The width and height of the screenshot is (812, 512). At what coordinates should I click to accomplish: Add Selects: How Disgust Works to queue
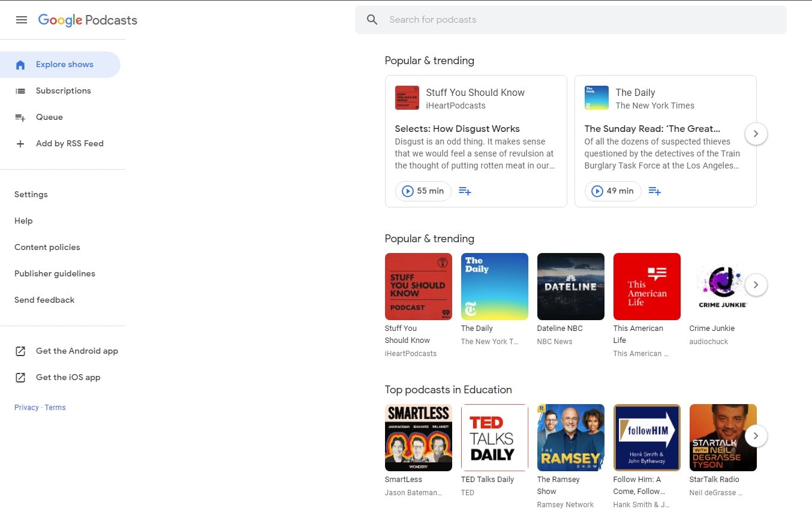click(465, 191)
